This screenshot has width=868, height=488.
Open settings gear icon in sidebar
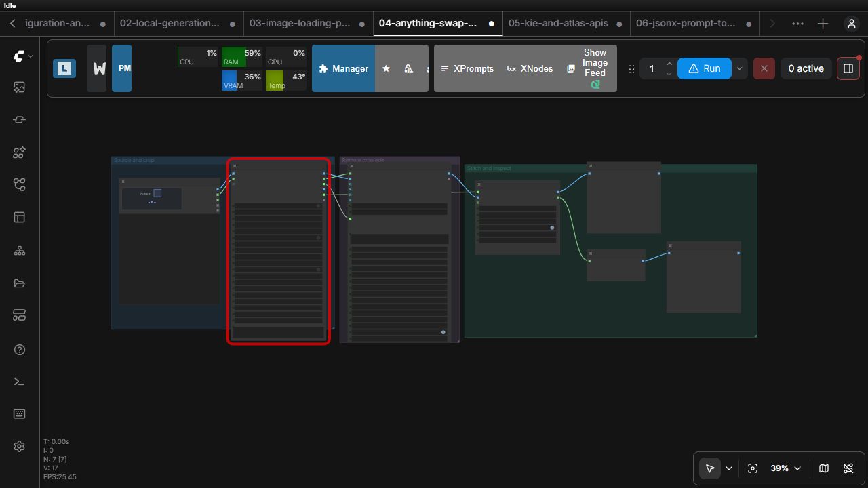tap(19, 446)
